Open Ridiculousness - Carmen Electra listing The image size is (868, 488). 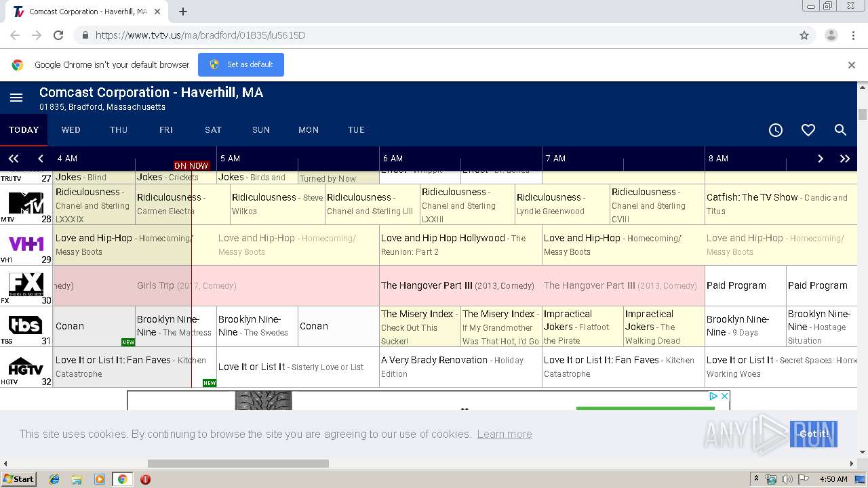coord(182,204)
